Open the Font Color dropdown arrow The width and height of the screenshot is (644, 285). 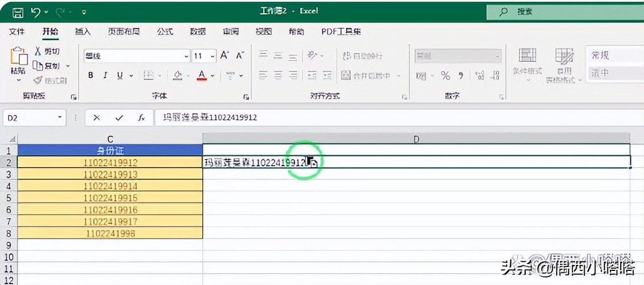[x=213, y=76]
